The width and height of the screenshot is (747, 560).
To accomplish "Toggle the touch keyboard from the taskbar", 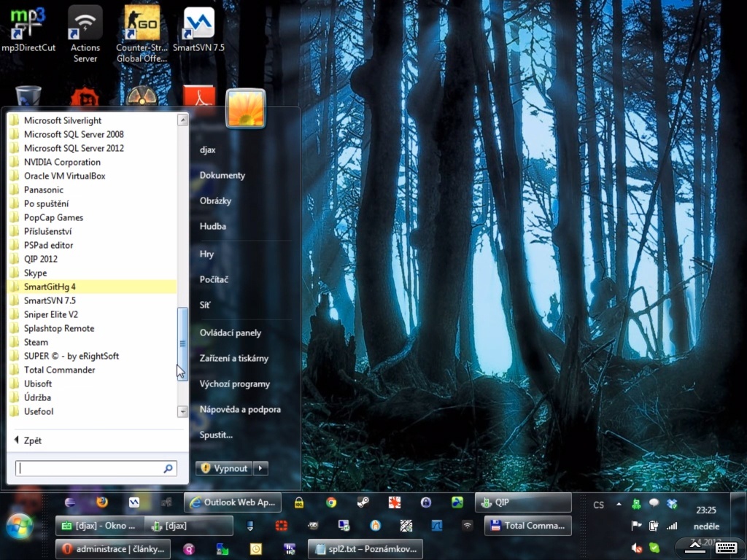I will (726, 548).
